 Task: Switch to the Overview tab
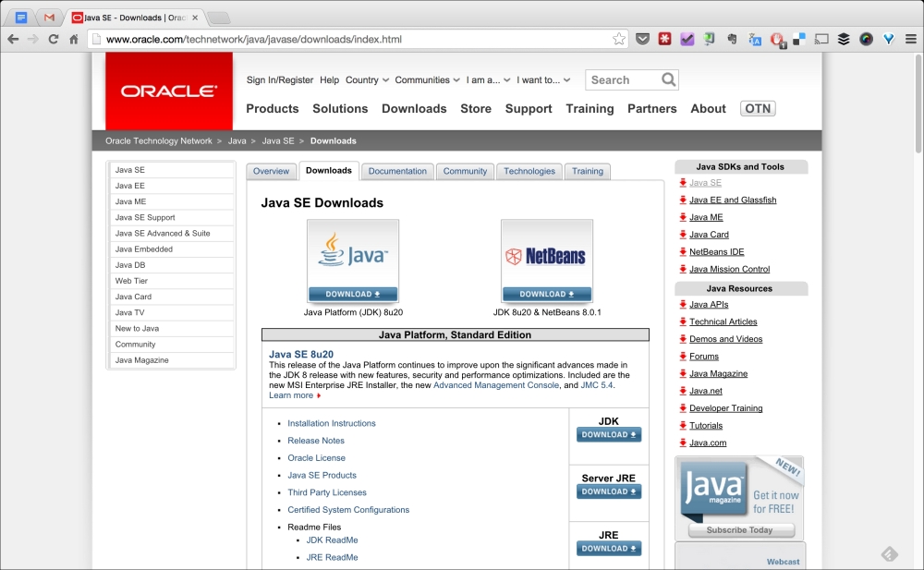tap(271, 171)
